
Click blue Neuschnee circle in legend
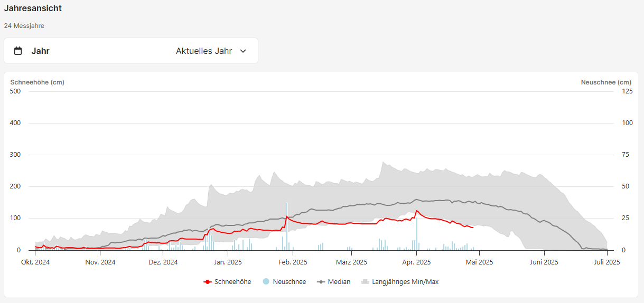click(x=266, y=282)
